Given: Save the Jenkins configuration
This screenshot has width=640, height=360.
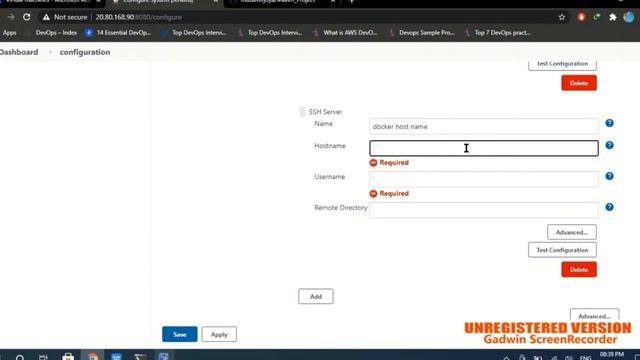Looking at the screenshot, I should [180, 334].
